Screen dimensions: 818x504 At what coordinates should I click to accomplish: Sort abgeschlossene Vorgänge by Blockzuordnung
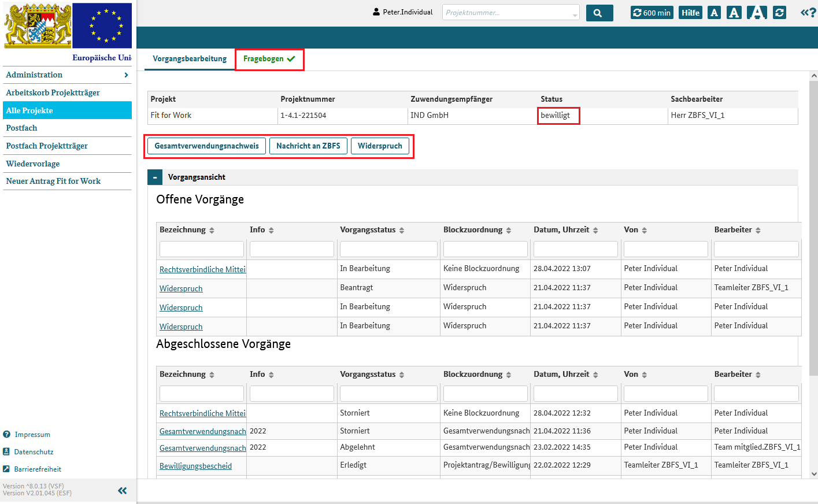point(509,375)
